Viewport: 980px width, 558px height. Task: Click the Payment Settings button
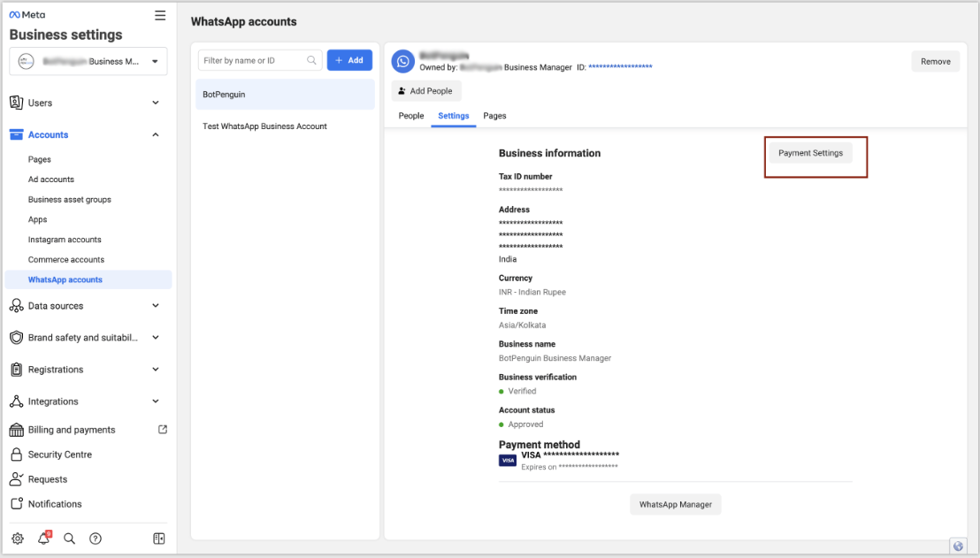pos(810,153)
